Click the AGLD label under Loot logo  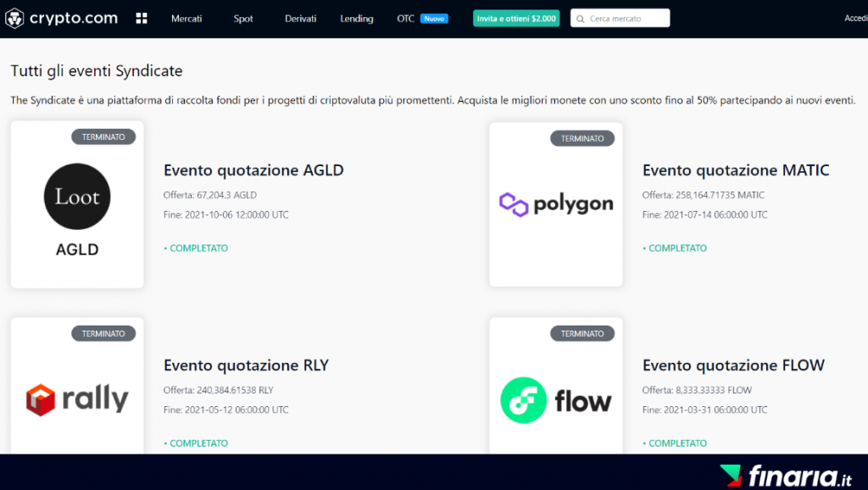pos(77,250)
